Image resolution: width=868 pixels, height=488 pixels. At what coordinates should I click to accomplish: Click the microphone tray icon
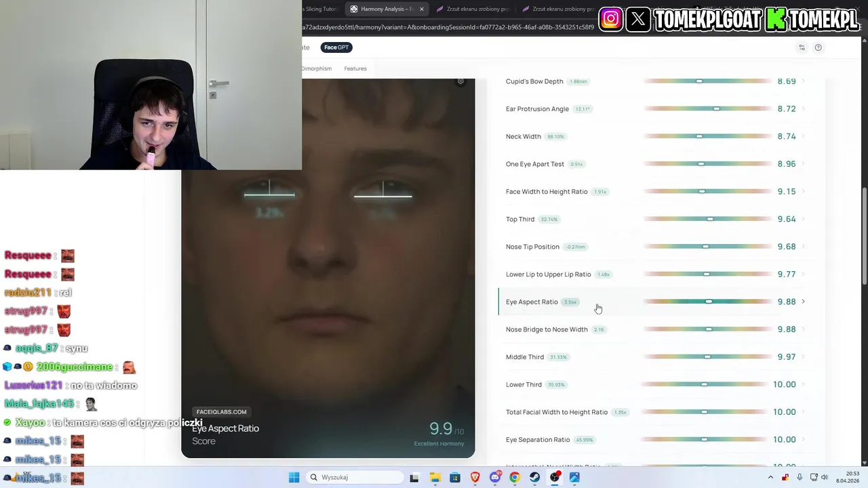point(800,477)
